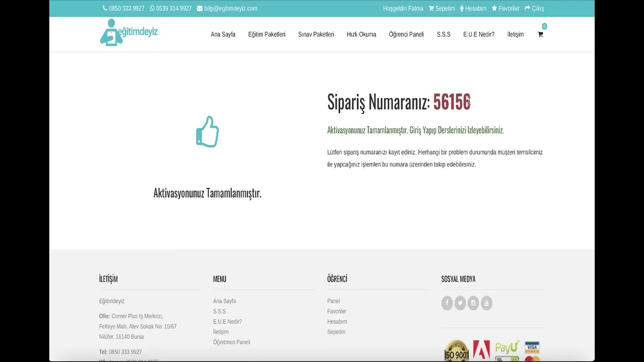Image resolution: width=644 pixels, height=362 pixels.
Task: Click the Tel: 0850 333 9927 footer line
Action: pyautogui.click(x=121, y=352)
